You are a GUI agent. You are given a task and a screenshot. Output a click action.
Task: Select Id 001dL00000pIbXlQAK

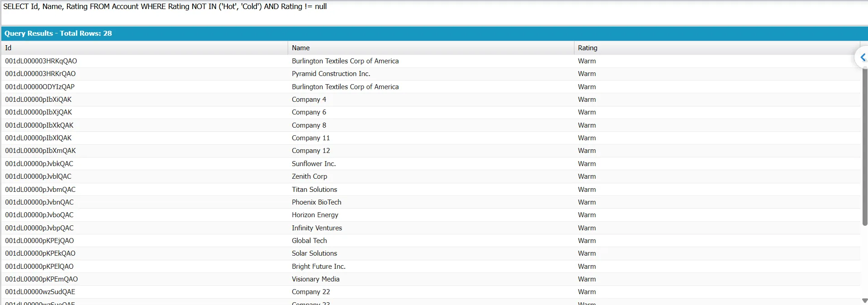[x=38, y=138]
